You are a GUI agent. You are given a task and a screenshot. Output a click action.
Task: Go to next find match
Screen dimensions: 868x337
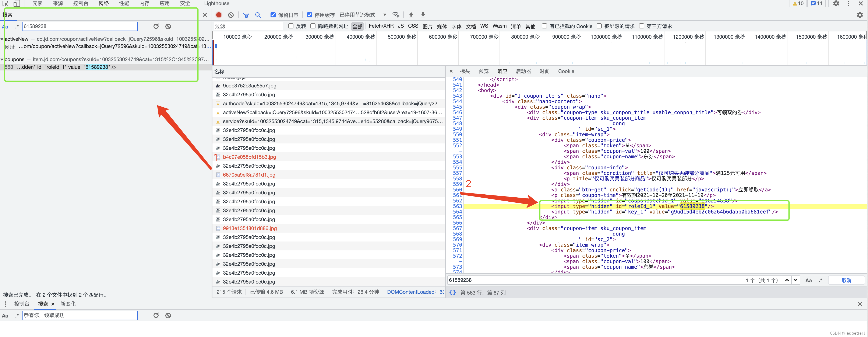point(795,280)
